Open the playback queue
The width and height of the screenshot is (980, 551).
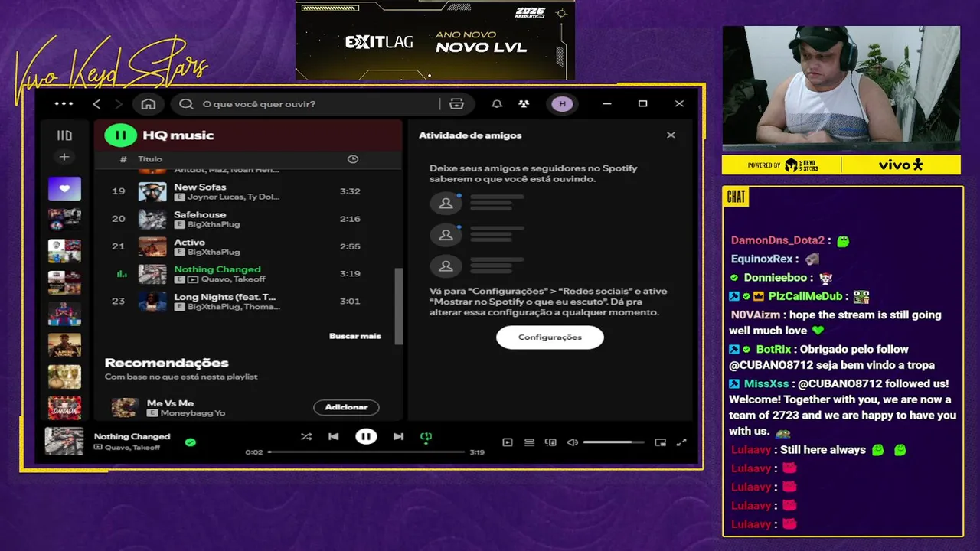[529, 442]
